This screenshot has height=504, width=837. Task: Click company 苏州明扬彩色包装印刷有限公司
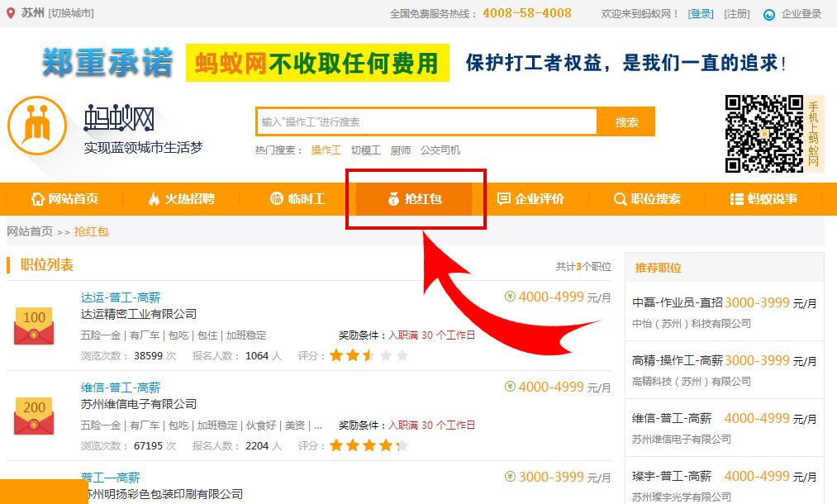[x=167, y=494]
